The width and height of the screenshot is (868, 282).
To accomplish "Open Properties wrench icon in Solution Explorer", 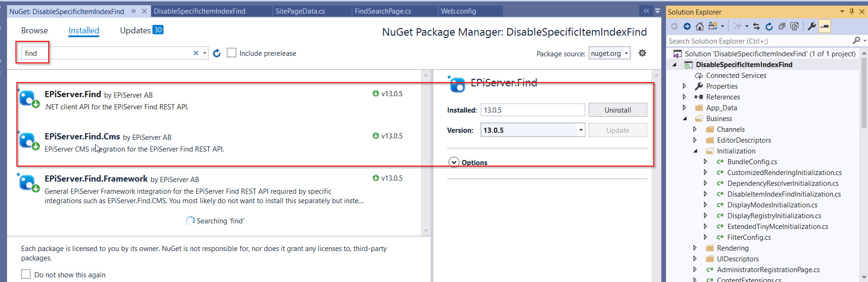I will pyautogui.click(x=812, y=26).
